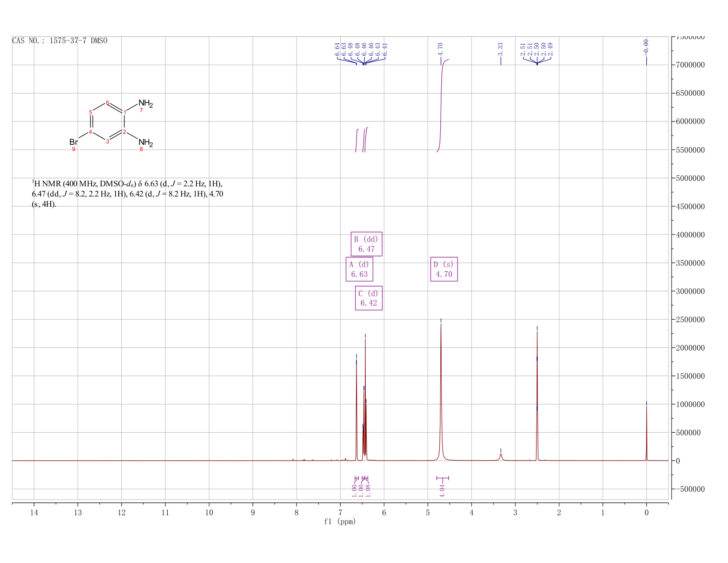Click the x-axis tick label 9

click(x=253, y=512)
